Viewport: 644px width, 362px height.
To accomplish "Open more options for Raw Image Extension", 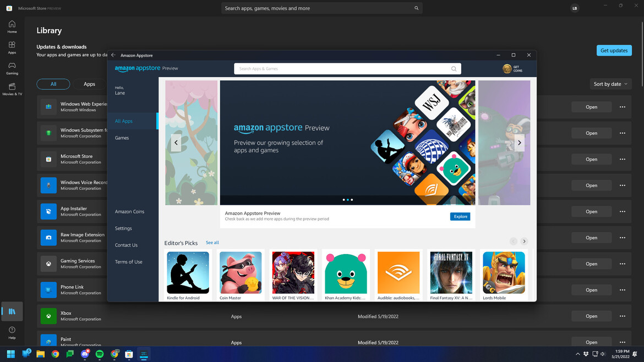I will (x=622, y=238).
